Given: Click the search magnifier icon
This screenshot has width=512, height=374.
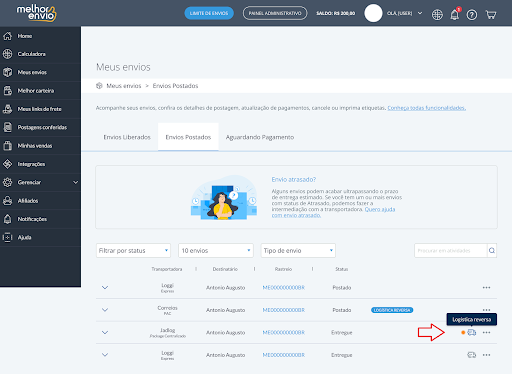Looking at the screenshot, I should pyautogui.click(x=492, y=250).
